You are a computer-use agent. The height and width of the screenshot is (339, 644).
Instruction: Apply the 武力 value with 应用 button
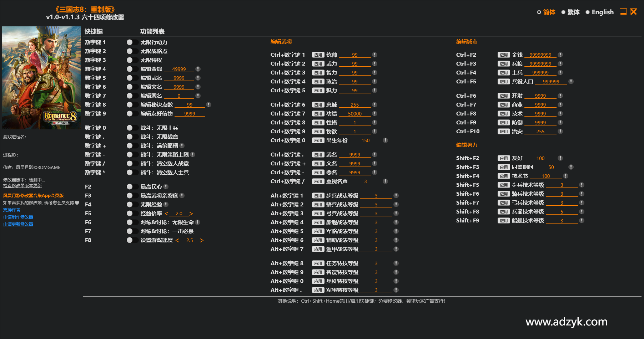(x=318, y=64)
